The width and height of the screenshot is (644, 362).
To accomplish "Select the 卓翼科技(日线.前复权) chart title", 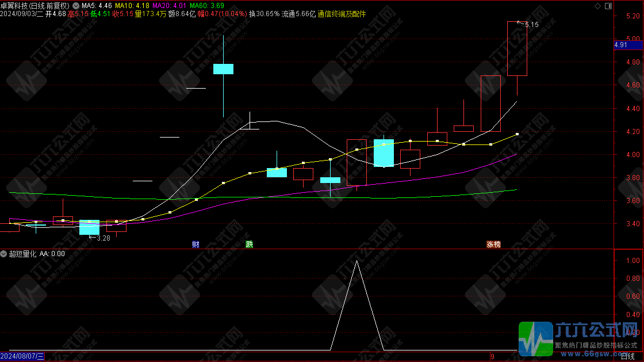I will click(x=35, y=6).
